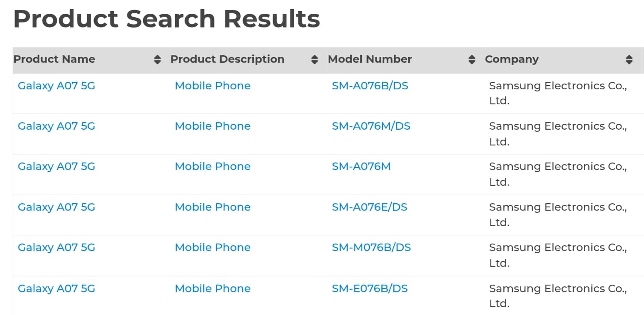Click Mobile Phone description in first row

tap(212, 86)
